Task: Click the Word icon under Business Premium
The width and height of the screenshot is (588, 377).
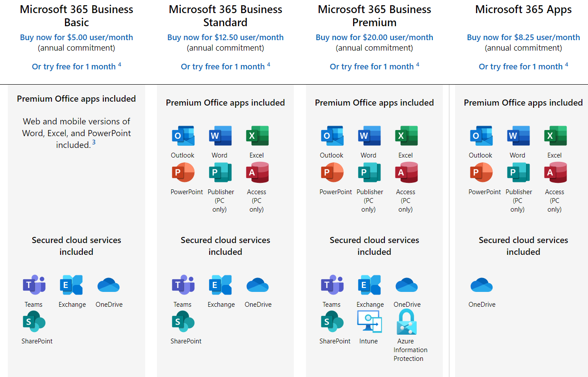Action: coord(369,136)
